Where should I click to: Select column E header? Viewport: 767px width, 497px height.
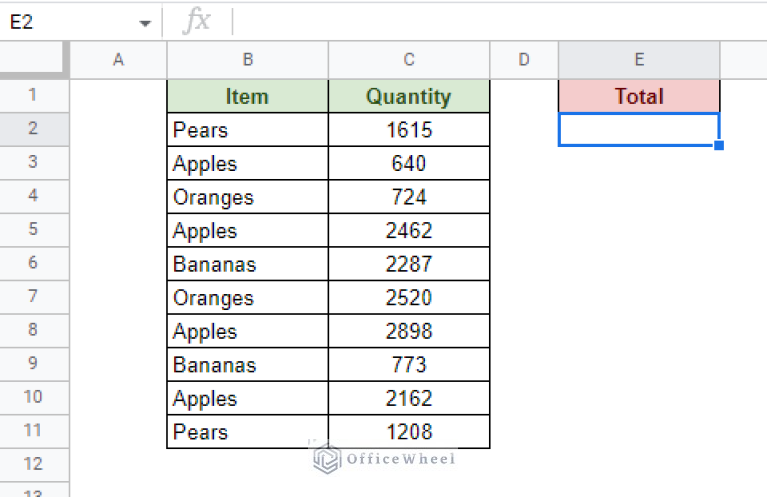click(x=639, y=60)
